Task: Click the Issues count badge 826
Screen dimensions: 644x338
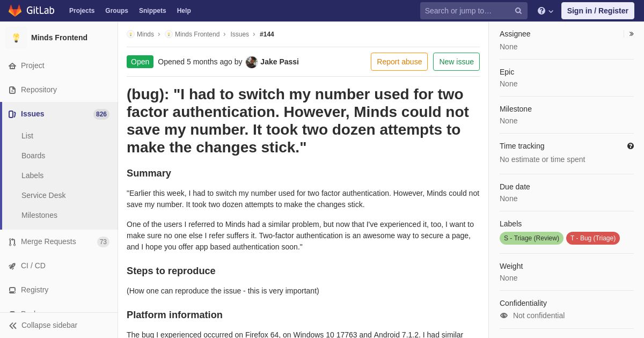Action: click(x=101, y=114)
